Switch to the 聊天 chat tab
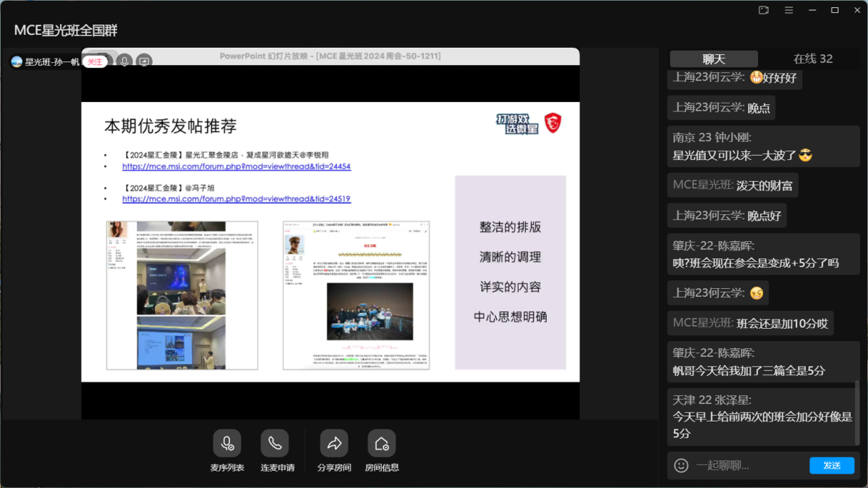The image size is (868, 488). click(x=713, y=59)
